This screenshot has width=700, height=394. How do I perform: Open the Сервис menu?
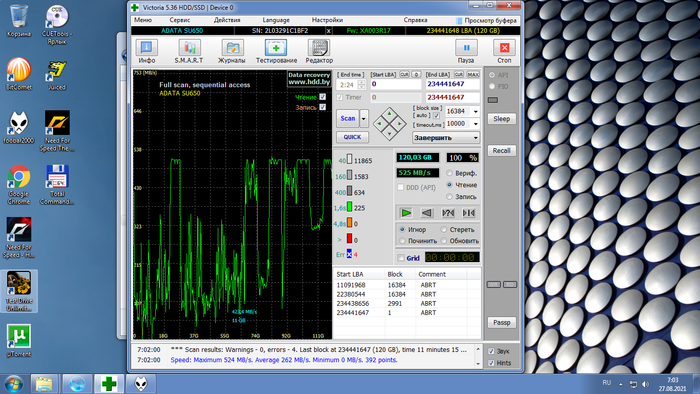[x=180, y=20]
